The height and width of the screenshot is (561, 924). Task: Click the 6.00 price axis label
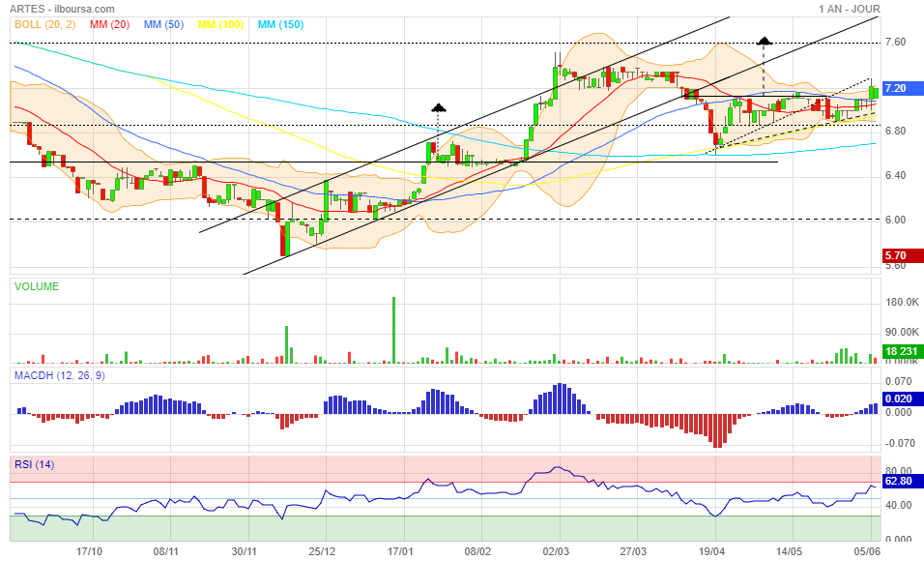point(896,220)
